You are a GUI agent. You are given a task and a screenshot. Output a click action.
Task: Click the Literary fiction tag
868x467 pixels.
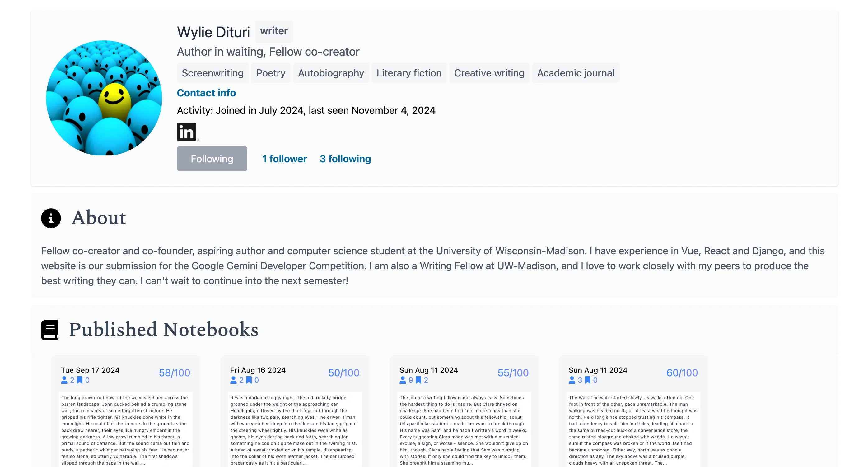[409, 73]
